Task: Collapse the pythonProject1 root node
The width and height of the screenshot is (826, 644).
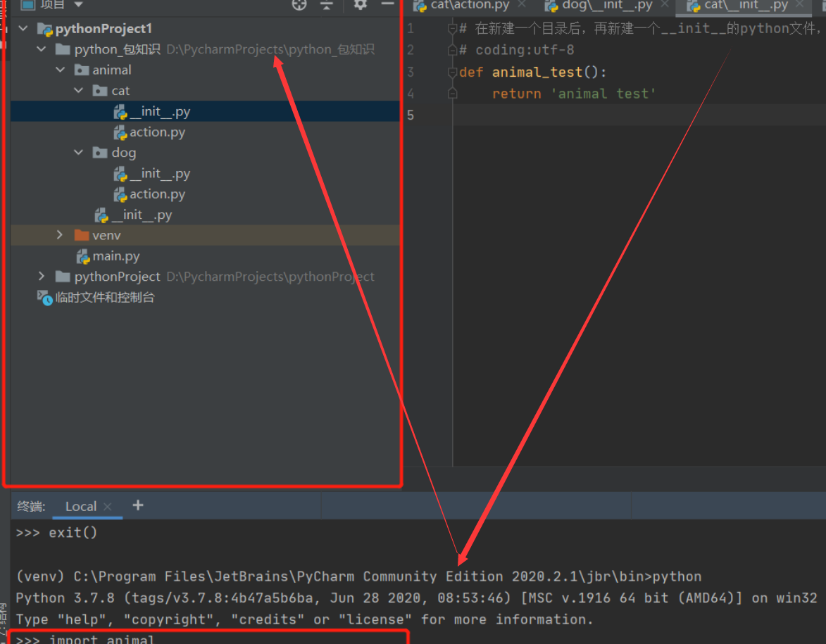Action: coord(23,28)
